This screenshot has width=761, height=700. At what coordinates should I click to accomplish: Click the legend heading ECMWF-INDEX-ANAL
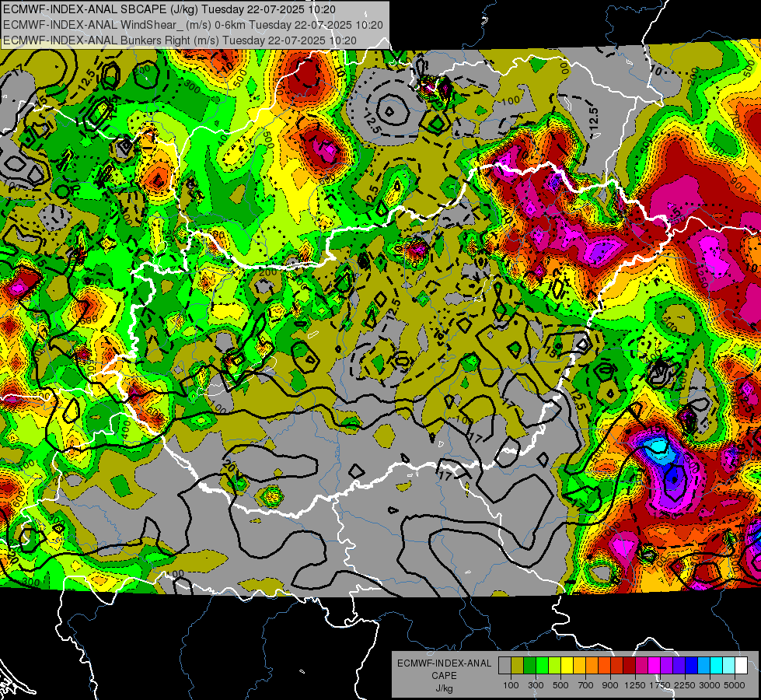(x=444, y=663)
